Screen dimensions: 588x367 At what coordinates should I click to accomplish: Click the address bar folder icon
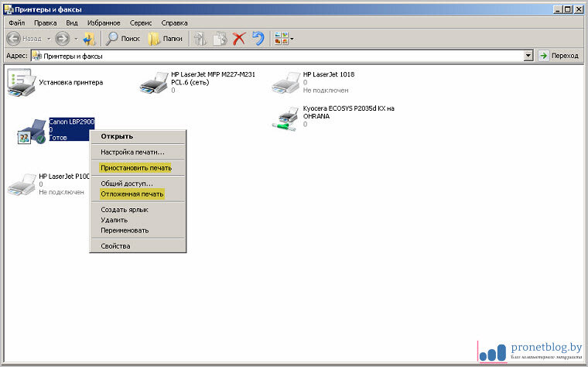37,56
